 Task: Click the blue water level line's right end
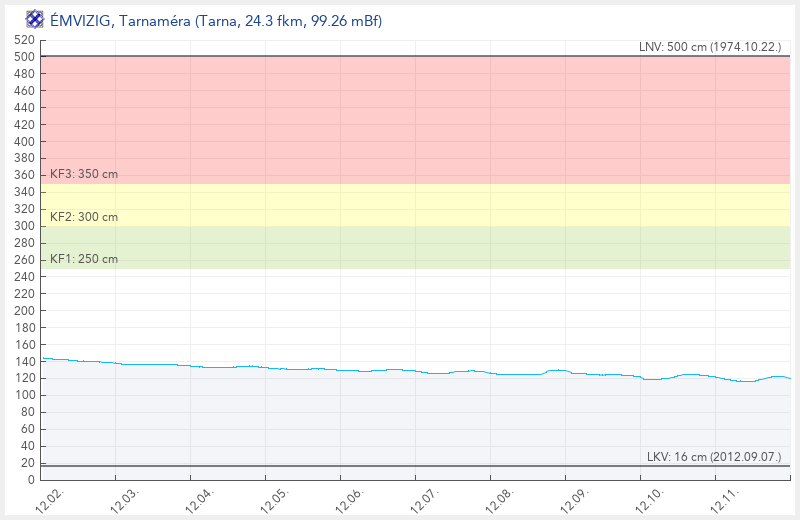tap(788, 378)
